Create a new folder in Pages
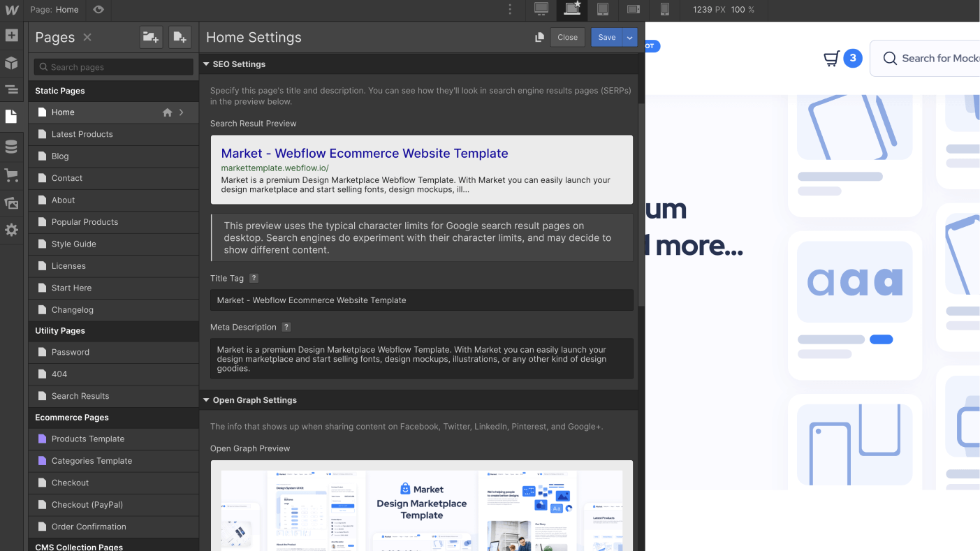980x551 pixels. pos(151,38)
